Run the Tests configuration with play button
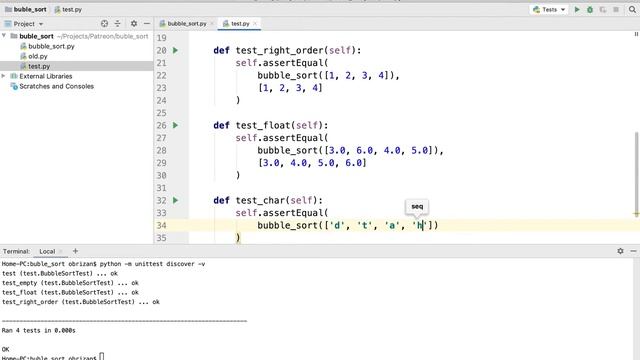This screenshot has height=360, width=640. (577, 9)
